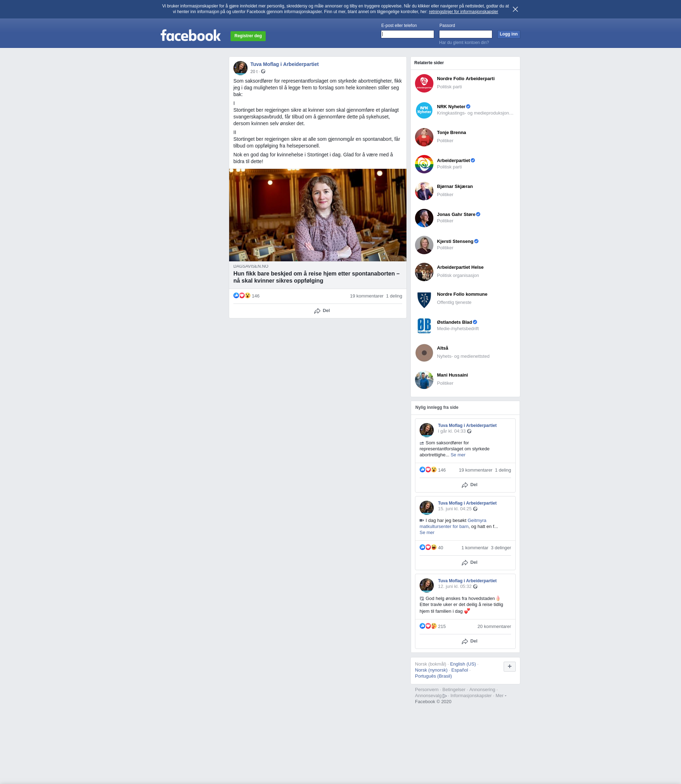Switch language to English (US)
This screenshot has width=681, height=784.
[463, 664]
